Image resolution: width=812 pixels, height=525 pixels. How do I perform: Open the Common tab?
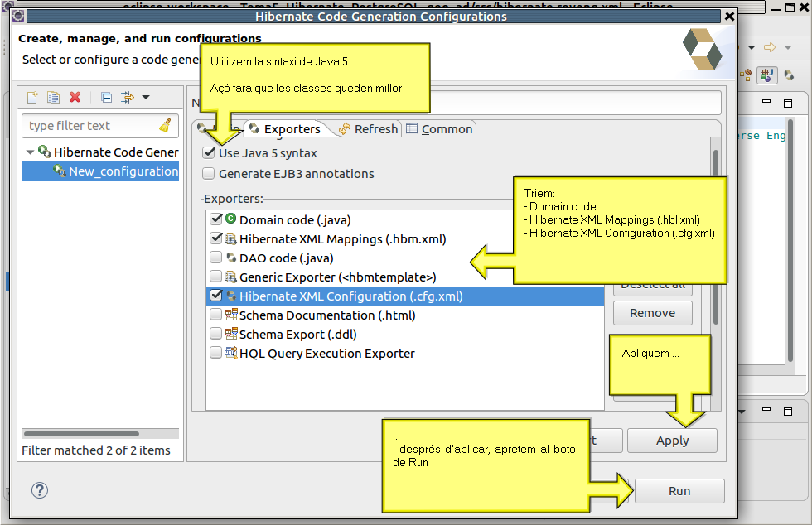click(x=440, y=129)
